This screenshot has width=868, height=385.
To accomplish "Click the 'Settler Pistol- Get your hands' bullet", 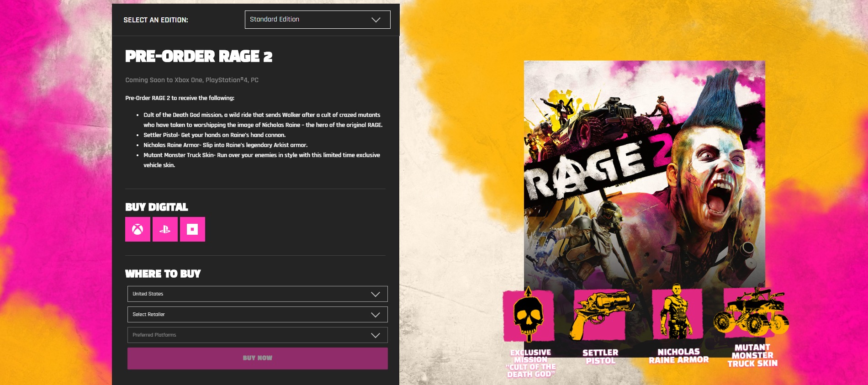I will [215, 135].
